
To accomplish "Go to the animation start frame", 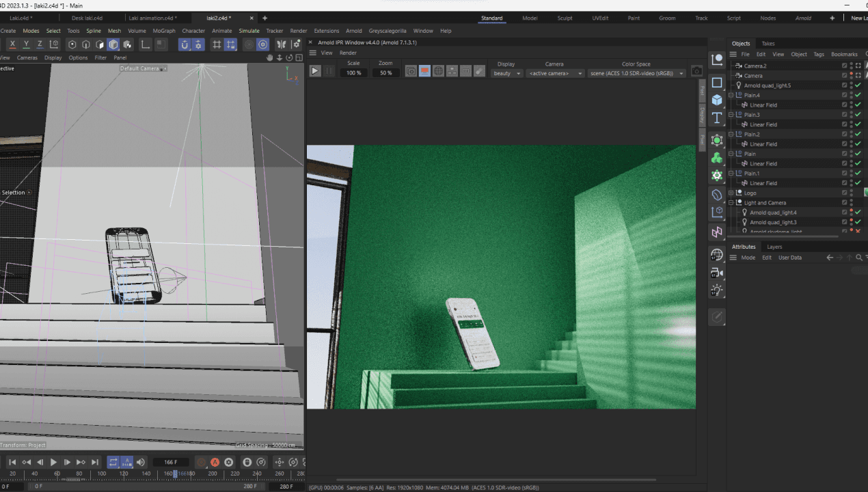I will click(12, 463).
